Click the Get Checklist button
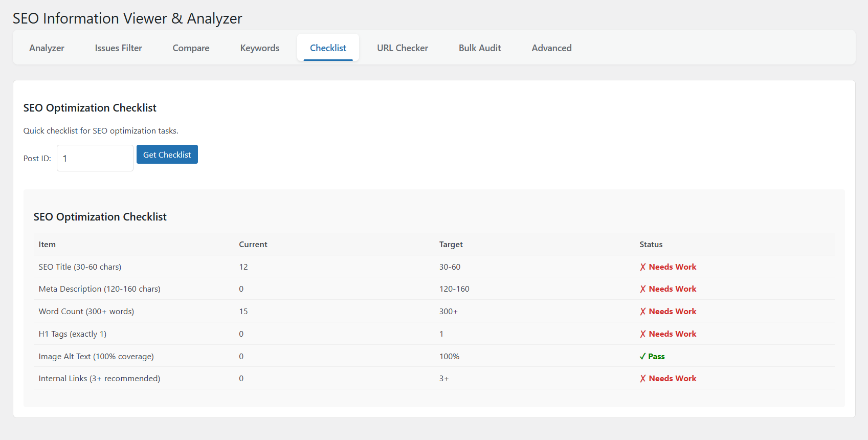This screenshot has height=440, width=868. pyautogui.click(x=167, y=155)
